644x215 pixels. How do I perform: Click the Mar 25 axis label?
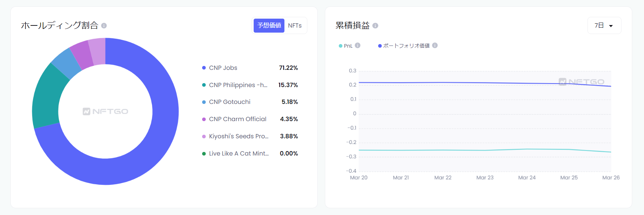coord(569,177)
